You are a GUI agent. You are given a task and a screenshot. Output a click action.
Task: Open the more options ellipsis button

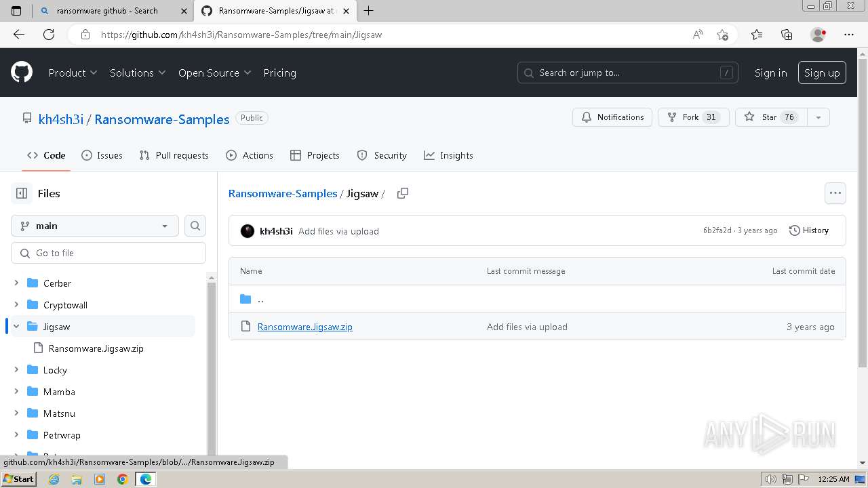tap(835, 193)
